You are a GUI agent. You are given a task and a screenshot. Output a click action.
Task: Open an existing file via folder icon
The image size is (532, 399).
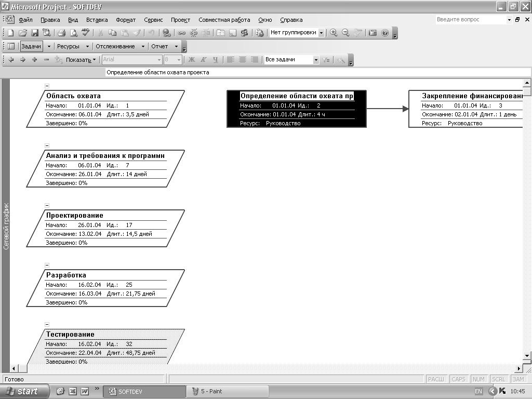coord(22,33)
